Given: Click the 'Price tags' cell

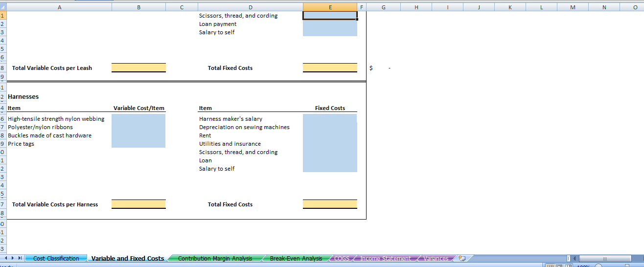Looking at the screenshot, I should coord(21,144).
